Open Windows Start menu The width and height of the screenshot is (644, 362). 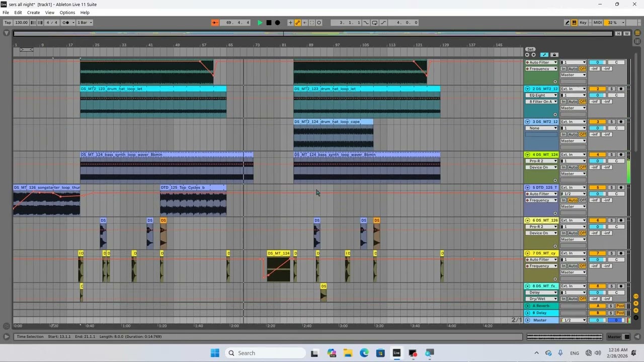click(215, 353)
